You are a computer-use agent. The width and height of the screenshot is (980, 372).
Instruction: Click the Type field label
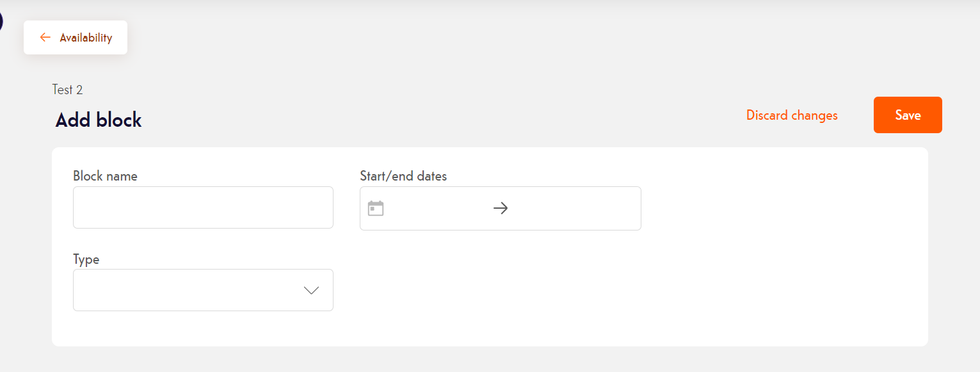[x=86, y=259]
